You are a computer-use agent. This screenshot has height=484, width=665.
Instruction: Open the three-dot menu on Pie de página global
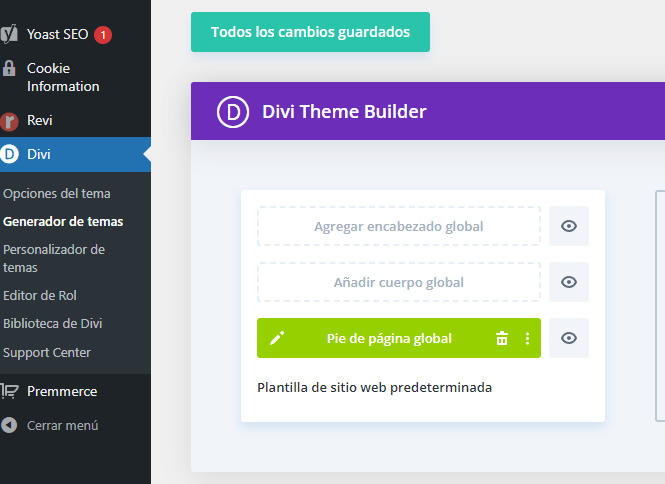click(x=527, y=338)
